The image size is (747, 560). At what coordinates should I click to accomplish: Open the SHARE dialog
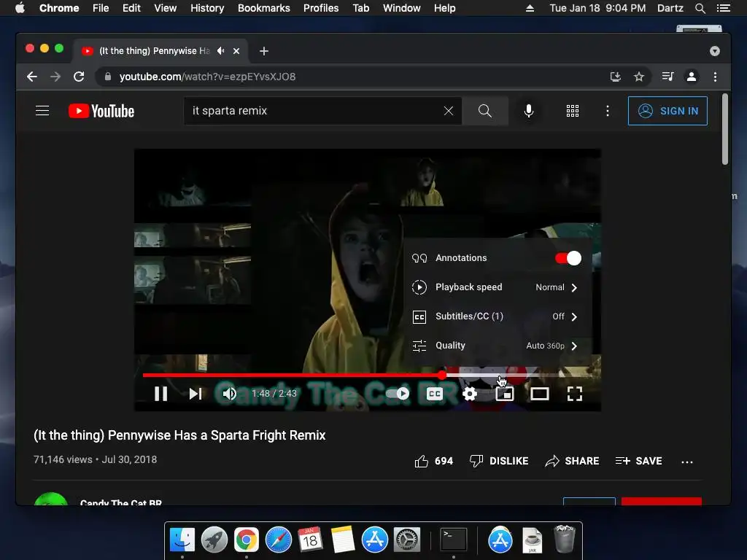click(572, 461)
